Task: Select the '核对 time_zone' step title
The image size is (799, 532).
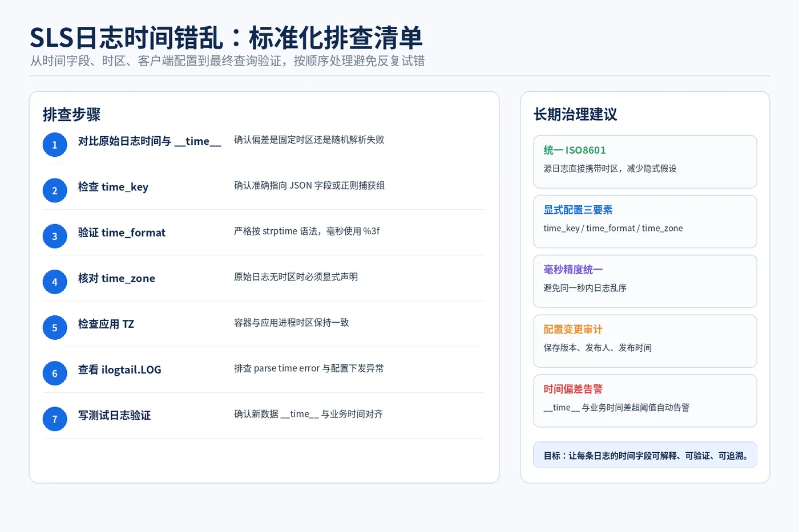Action: [116, 278]
